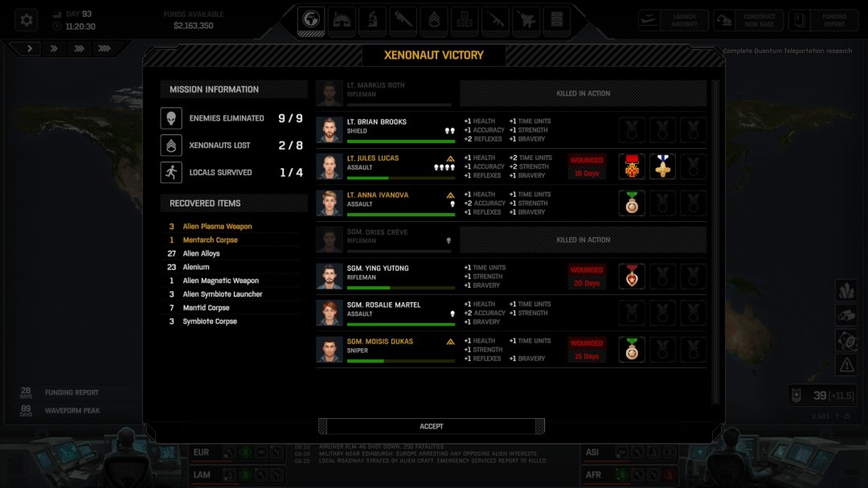The image size is (868, 488).
Task: Open the Soldiers rank chevron screen
Action: pos(434,20)
